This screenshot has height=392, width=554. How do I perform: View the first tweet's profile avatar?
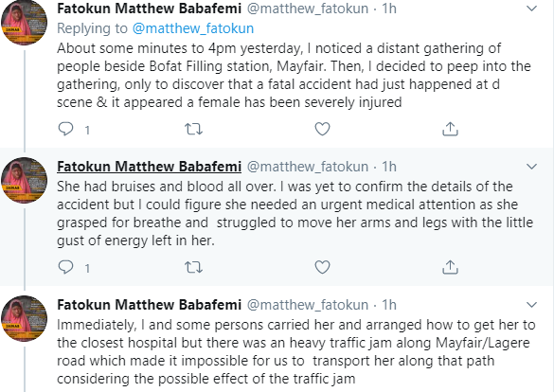click(24, 22)
